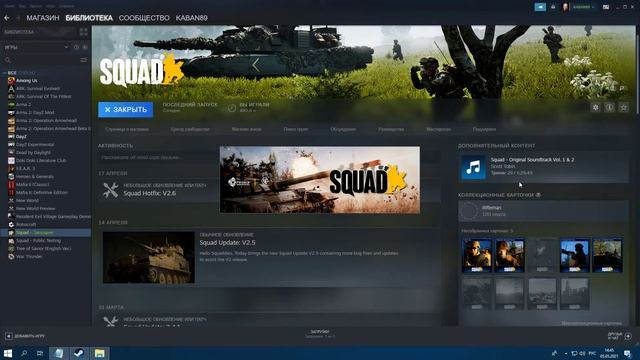The height and width of the screenshot is (360, 640).
Task: Select F.E.A.R. 3 in game list
Action: pyautogui.click(x=25, y=168)
